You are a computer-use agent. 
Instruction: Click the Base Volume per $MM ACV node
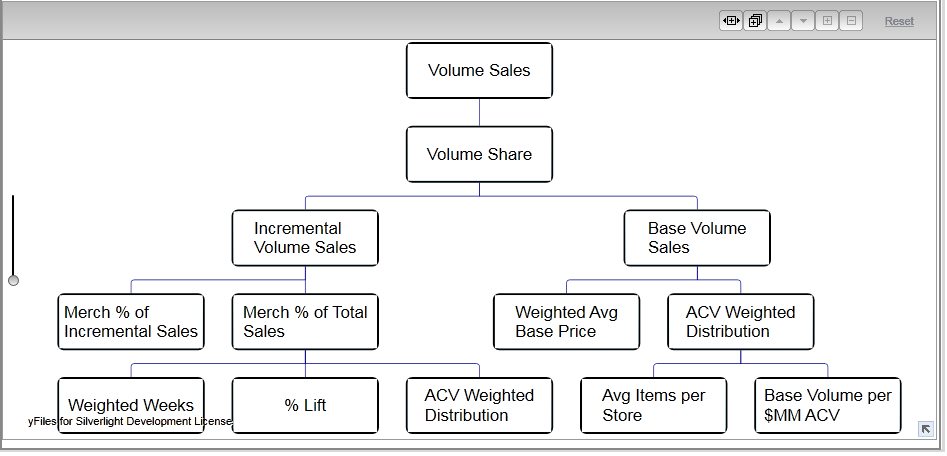click(827, 405)
